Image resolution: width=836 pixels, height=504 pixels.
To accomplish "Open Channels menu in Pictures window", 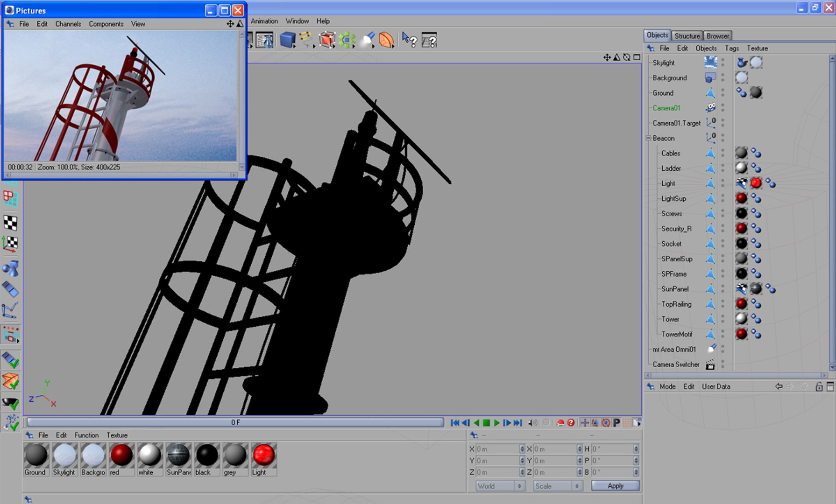I will (x=68, y=24).
